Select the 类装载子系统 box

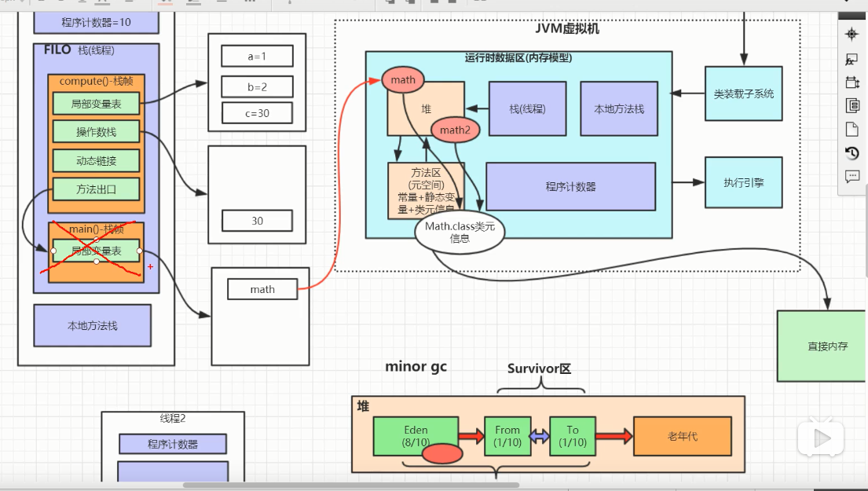coord(743,93)
